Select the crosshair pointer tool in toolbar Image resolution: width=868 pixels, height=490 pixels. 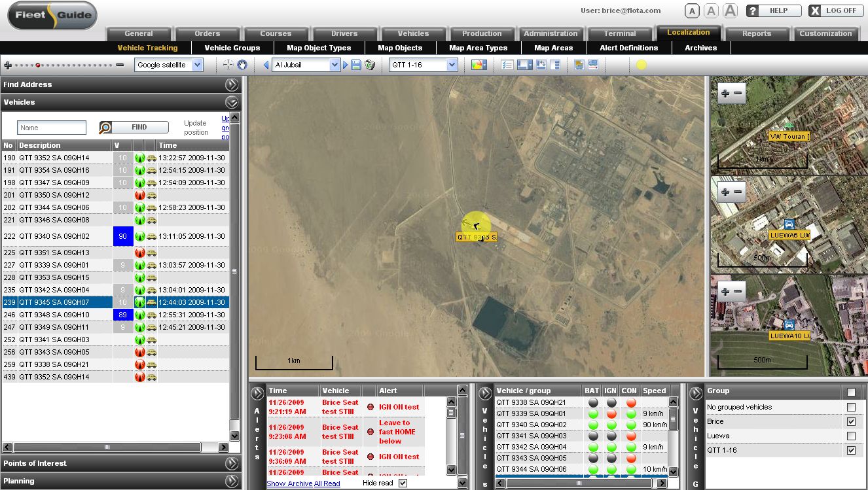tap(228, 65)
